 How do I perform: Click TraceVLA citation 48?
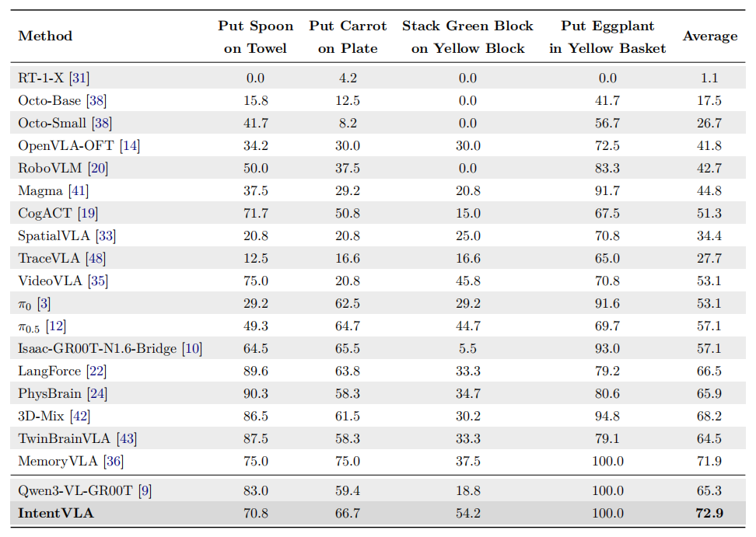96,259
